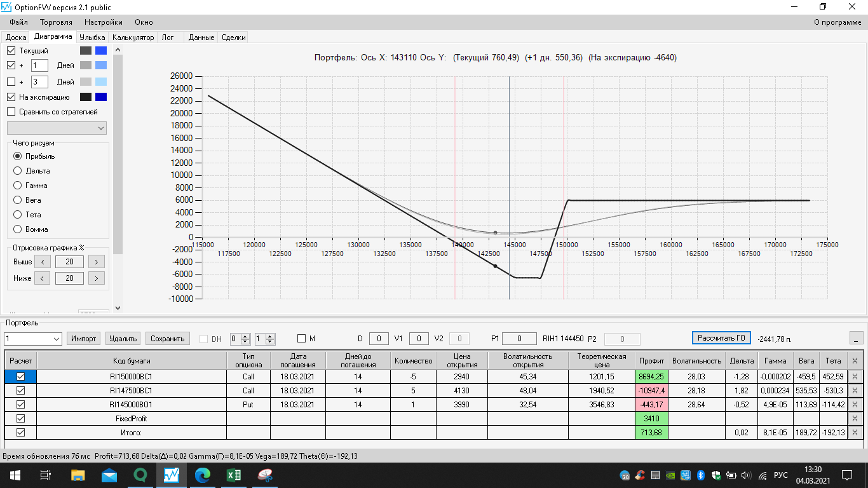Viewport: 868px width, 488px height.
Task: Toggle the Расчет checkbox for RI150000BC1
Action: (20, 376)
